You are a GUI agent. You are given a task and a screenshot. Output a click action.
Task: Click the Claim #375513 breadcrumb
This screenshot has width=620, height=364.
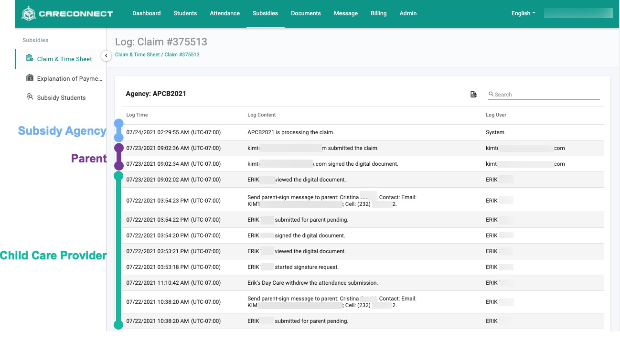182,54
